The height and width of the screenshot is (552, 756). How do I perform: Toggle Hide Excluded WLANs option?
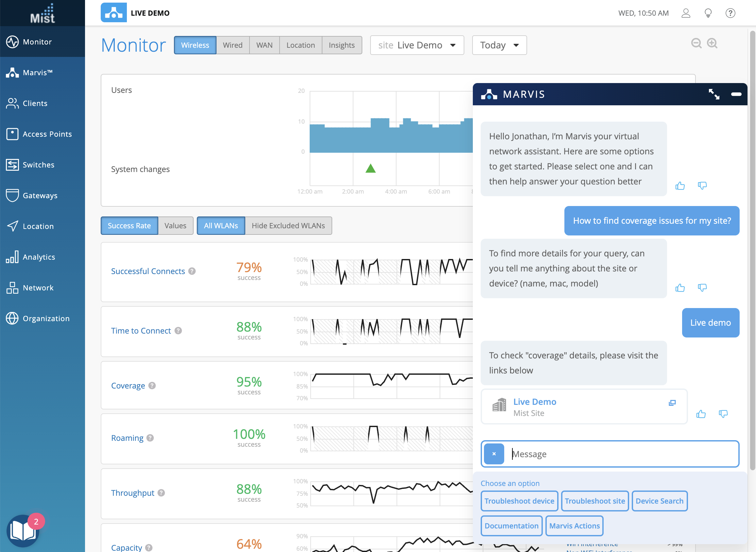[288, 226]
